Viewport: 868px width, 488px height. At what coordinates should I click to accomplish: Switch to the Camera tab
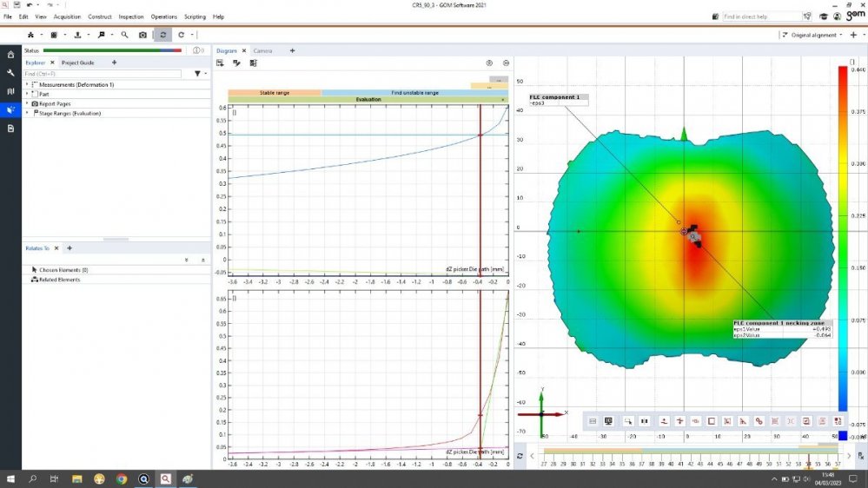(262, 50)
